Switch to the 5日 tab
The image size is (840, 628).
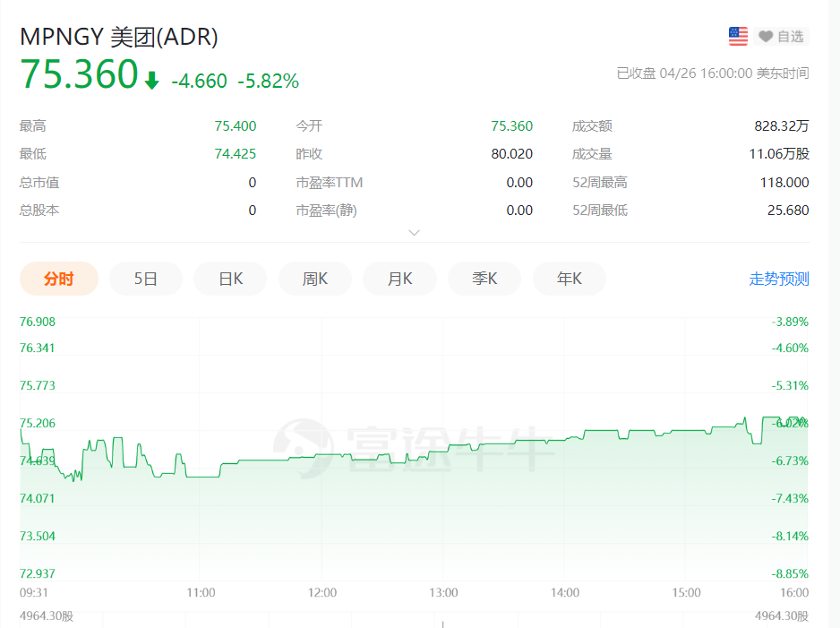(x=145, y=279)
